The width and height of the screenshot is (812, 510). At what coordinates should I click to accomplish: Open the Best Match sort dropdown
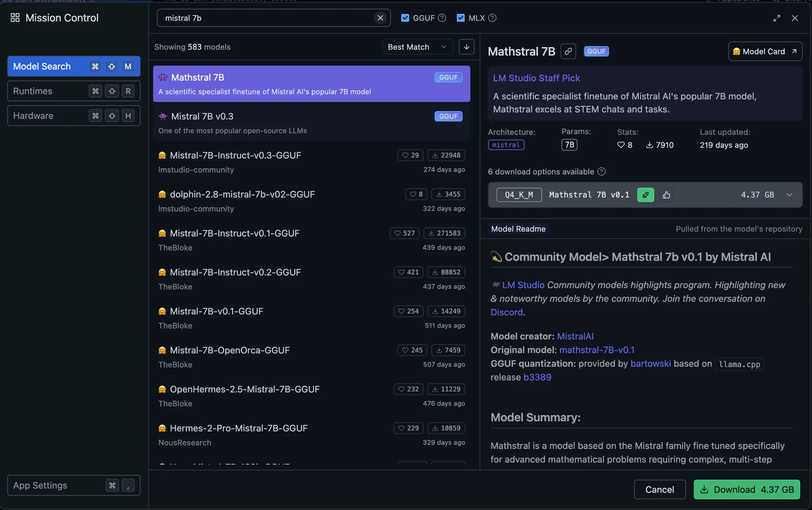417,47
